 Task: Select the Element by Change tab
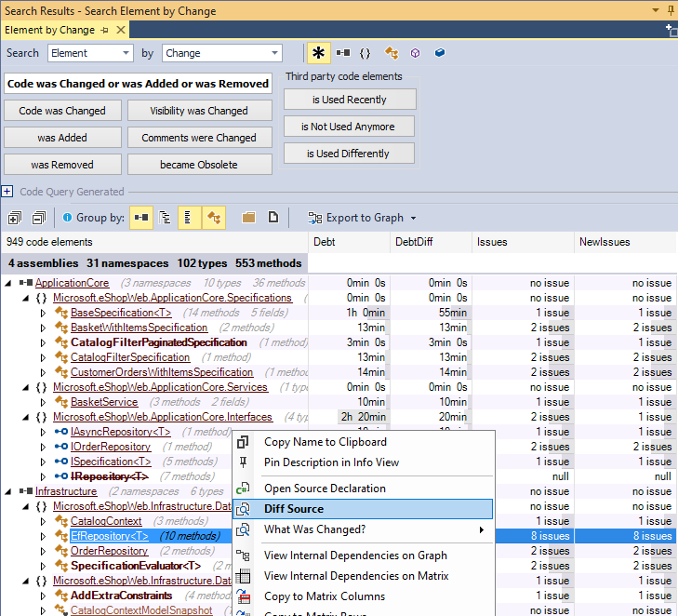pos(49,30)
